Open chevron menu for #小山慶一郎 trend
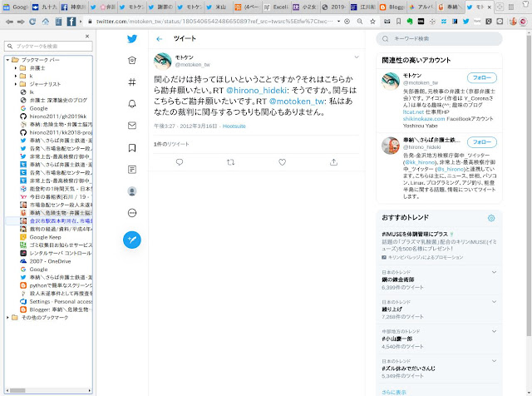Screen dimensions: 532x396 494,331
